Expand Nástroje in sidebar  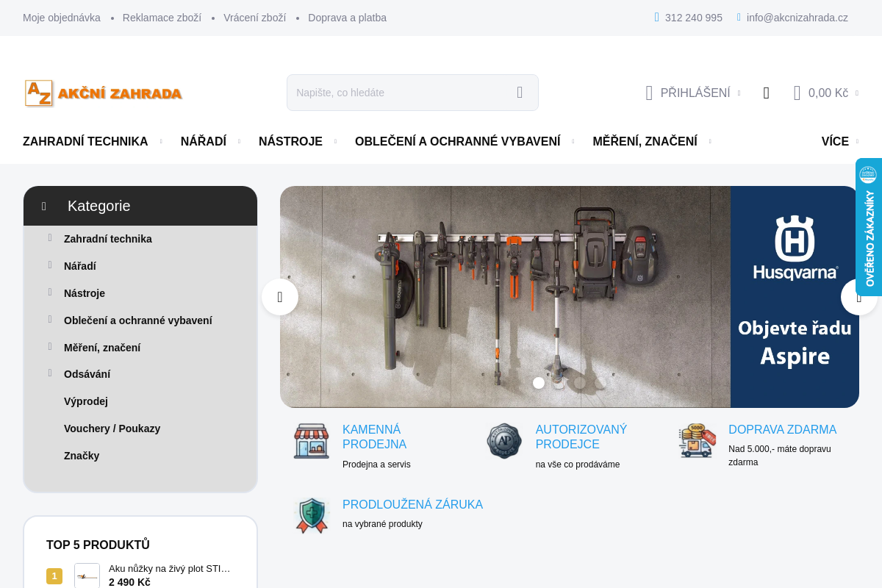pos(50,293)
